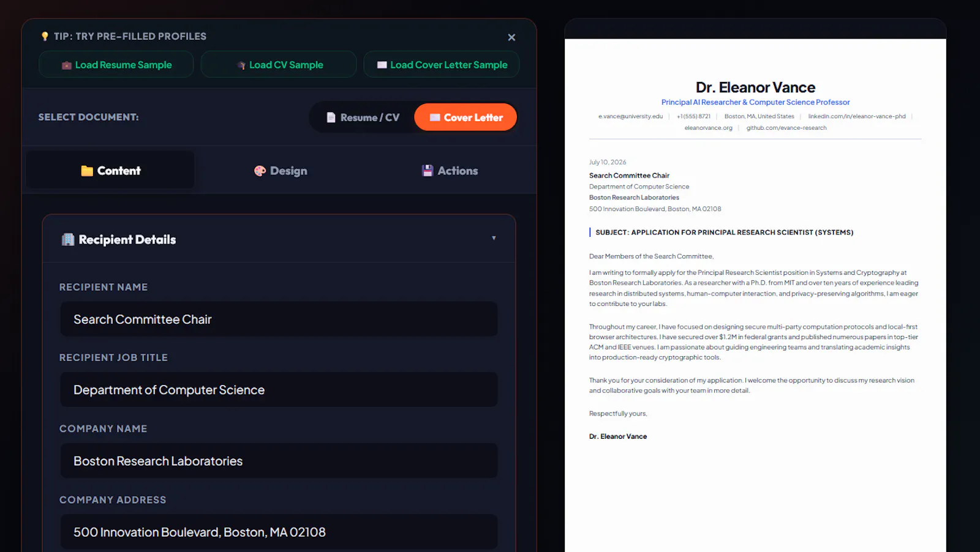980x552 pixels.
Task: Click the Dr. Eleanor Vance heading in preview
Action: click(x=755, y=88)
